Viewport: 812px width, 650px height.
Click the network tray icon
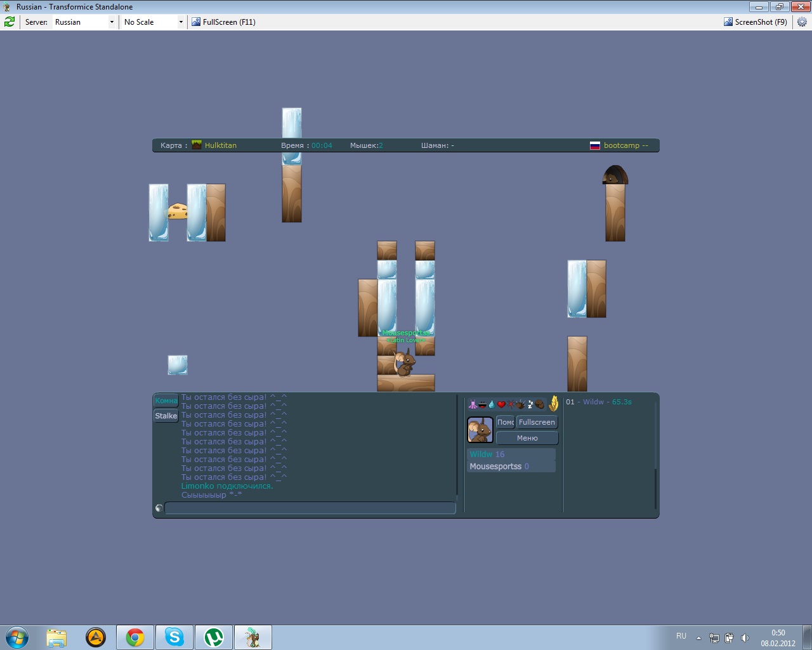714,638
